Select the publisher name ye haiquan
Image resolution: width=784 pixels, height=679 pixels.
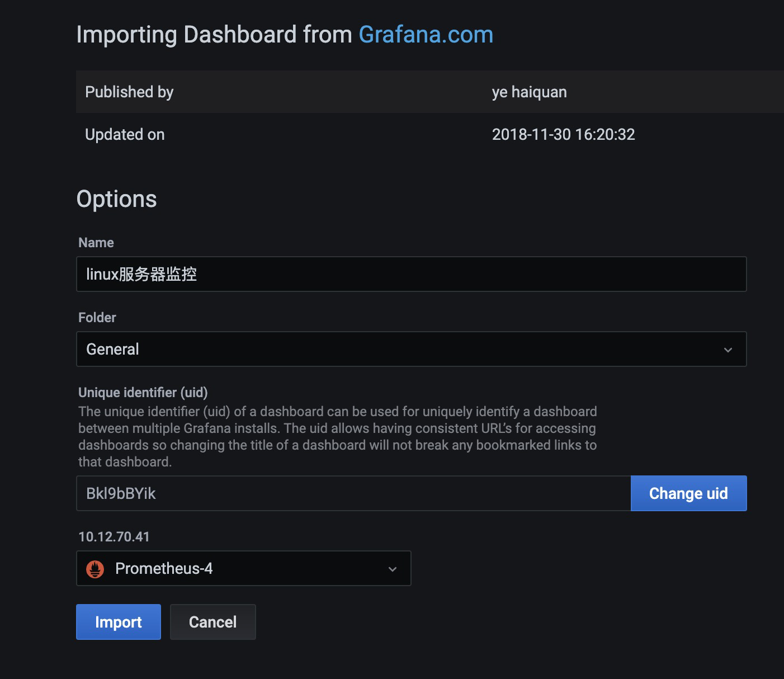529,92
